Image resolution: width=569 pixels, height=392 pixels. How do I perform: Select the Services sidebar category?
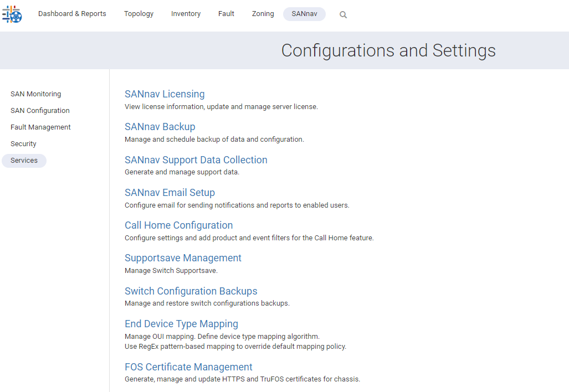tap(24, 160)
